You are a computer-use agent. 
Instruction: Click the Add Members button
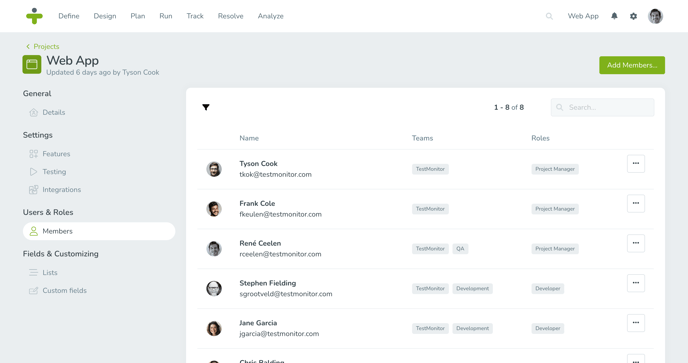[x=632, y=65]
